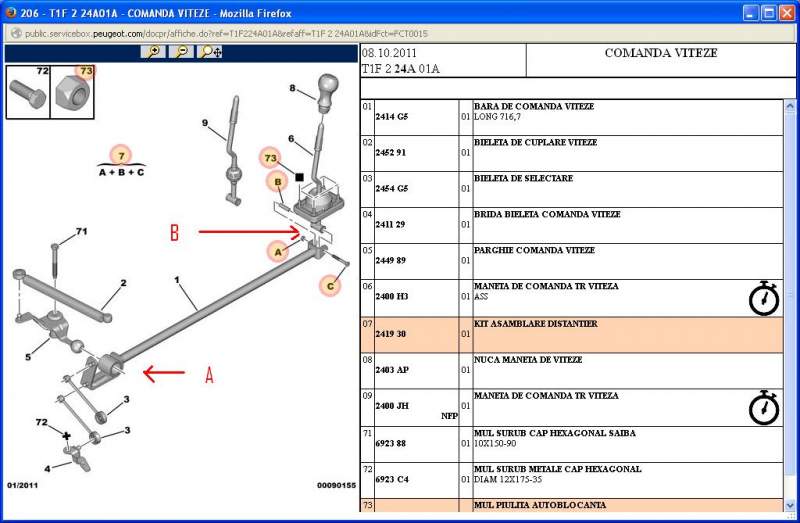Click highlighted callout 7 above A + B + C
The width and height of the screenshot is (800, 523).
point(121,156)
